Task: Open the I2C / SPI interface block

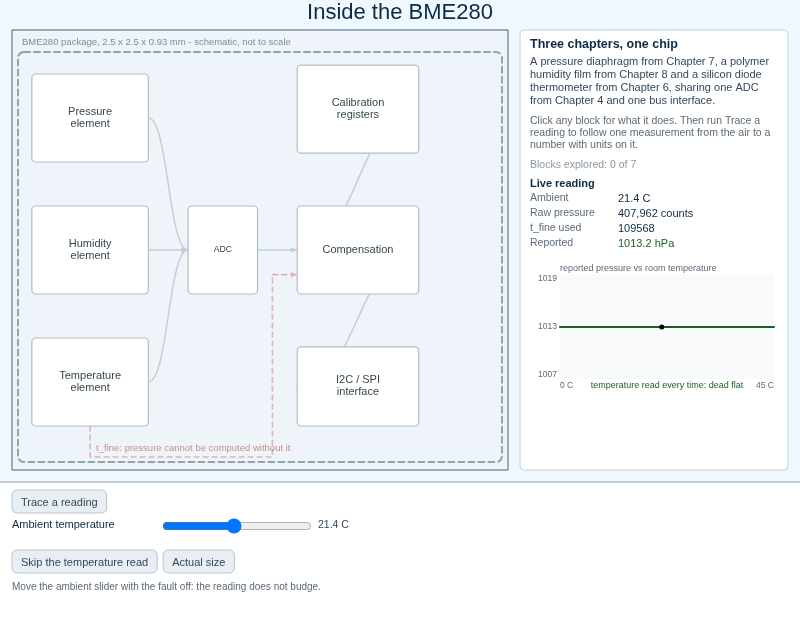Action: coord(358,386)
